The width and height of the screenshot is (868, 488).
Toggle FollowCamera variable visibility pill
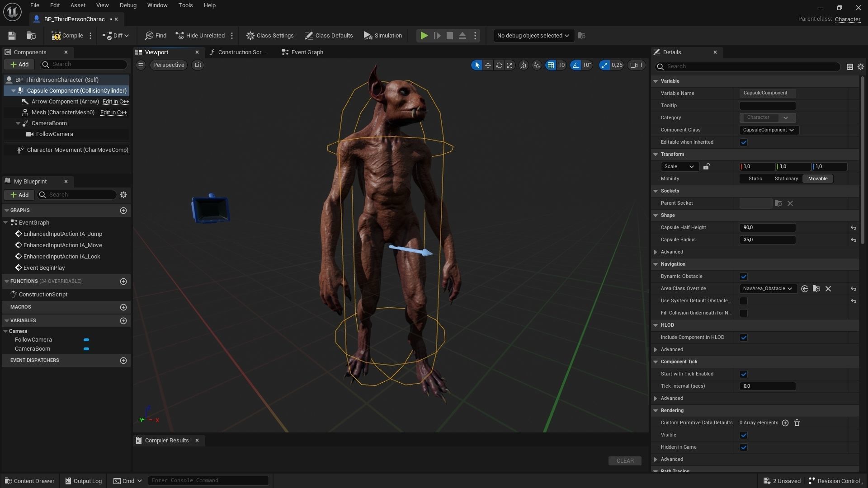[x=86, y=340]
